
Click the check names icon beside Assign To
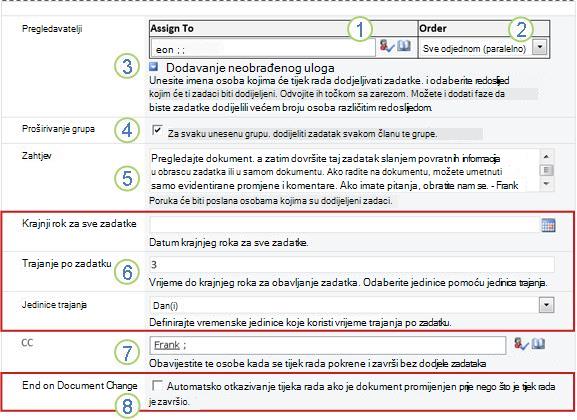tap(387, 46)
